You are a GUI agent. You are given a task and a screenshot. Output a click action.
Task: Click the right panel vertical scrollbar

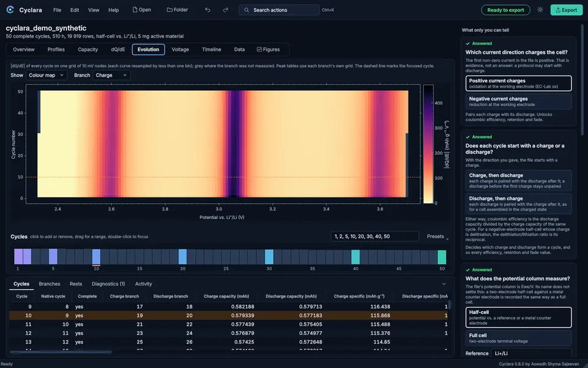[x=582, y=81]
